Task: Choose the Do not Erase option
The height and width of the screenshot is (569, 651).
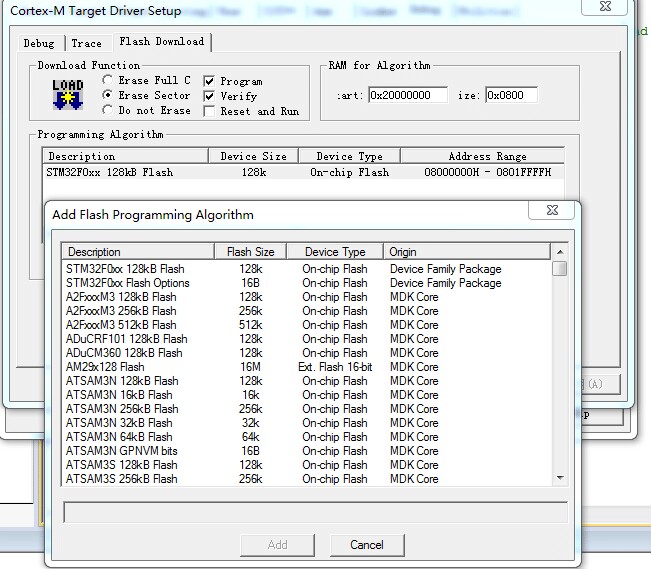Action: pyautogui.click(x=108, y=110)
